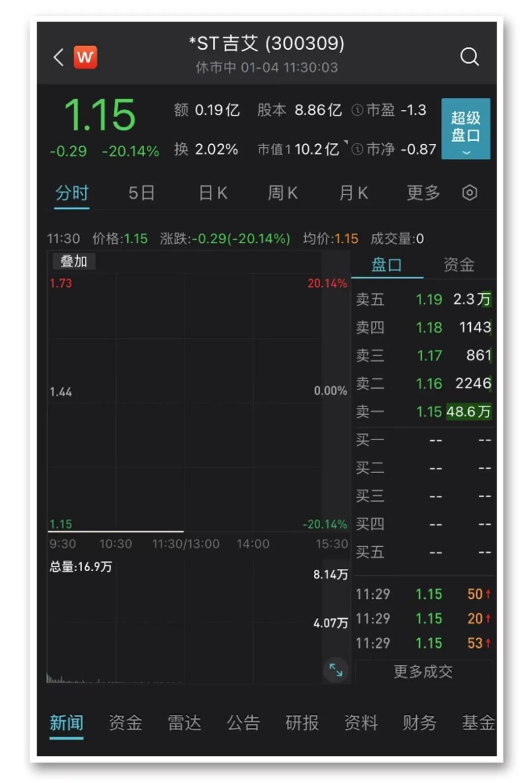Switch to 5日 chart tab
532x783 pixels.
point(142,193)
